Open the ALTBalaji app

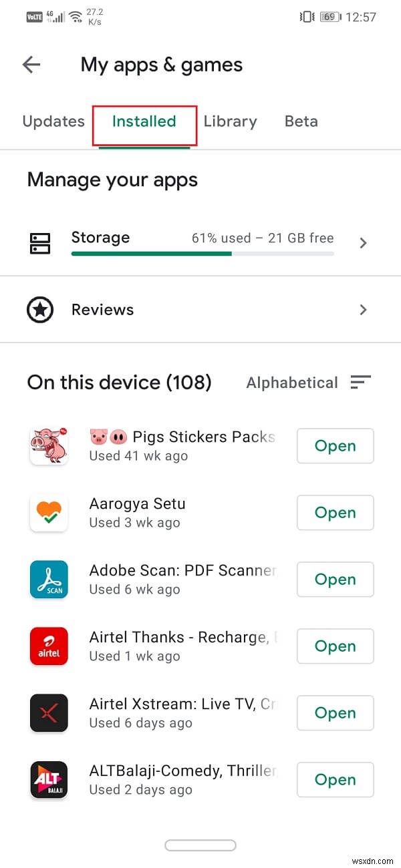pyautogui.click(x=335, y=780)
